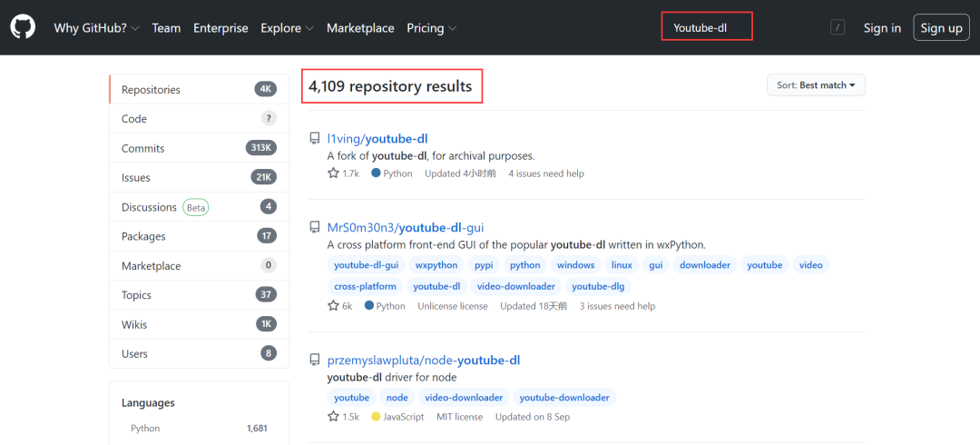980x445 pixels.
Task: Click the wxpython topic tag
Action: [436, 265]
